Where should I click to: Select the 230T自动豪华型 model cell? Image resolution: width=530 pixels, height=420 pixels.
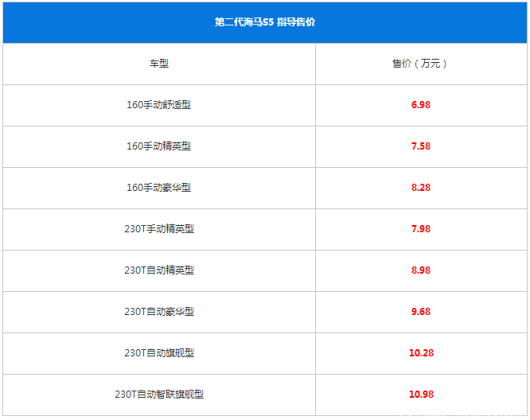(x=159, y=312)
